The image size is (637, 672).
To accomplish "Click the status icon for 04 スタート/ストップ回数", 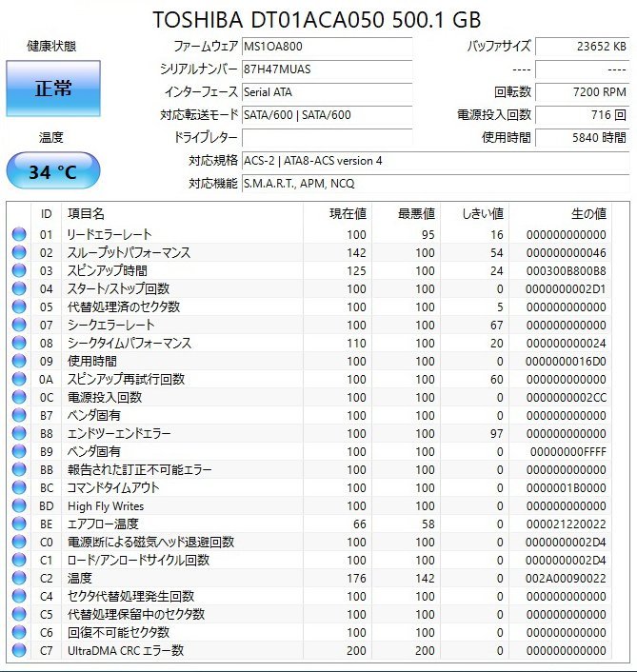I will pyautogui.click(x=19, y=288).
